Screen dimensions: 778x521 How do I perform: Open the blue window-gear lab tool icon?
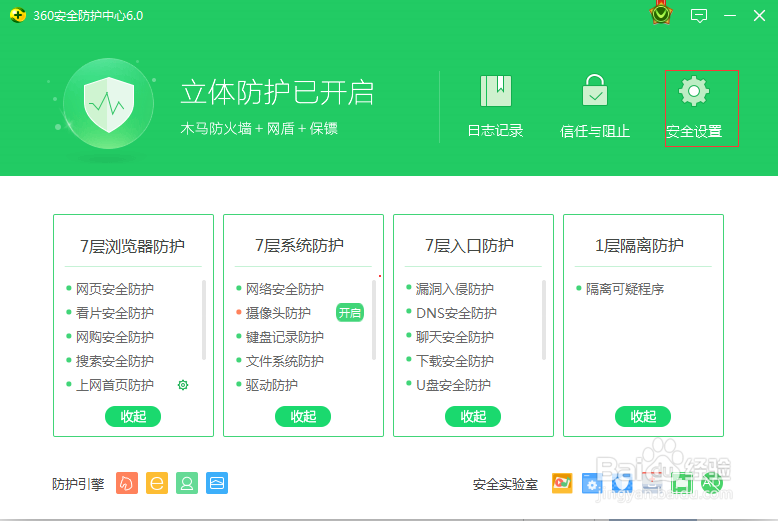(591, 483)
